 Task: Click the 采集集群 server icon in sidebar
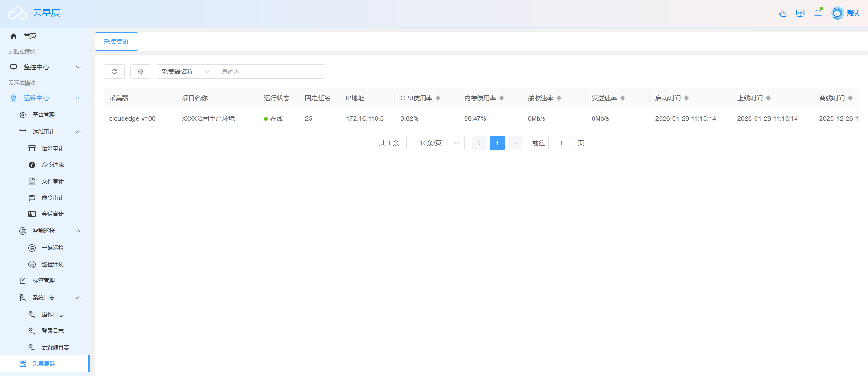23,364
